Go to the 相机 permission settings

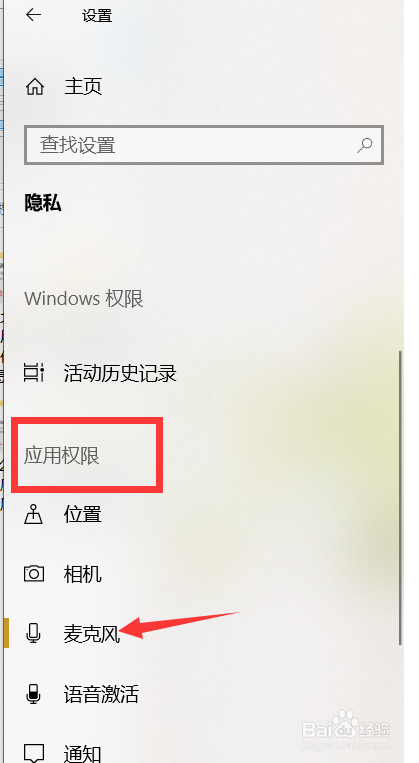(x=83, y=574)
